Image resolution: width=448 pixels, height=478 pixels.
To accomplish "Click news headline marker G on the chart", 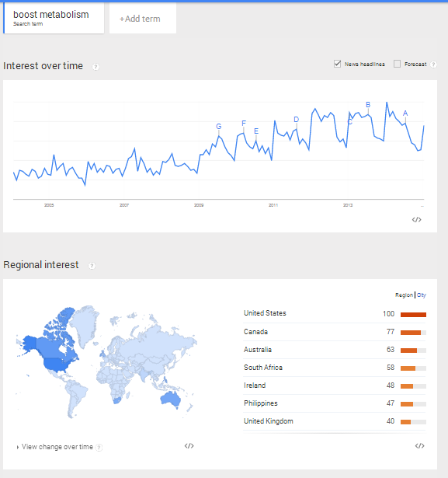I will point(219,126).
